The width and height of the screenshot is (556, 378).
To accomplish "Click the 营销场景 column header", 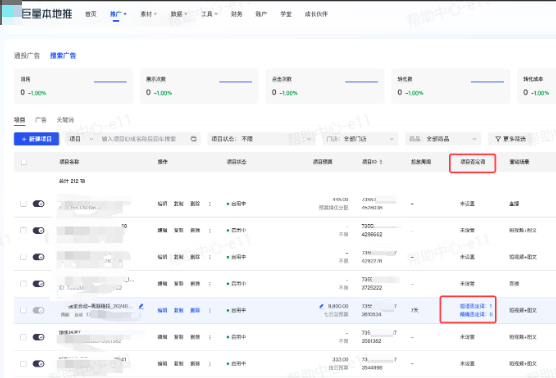I will tap(519, 162).
